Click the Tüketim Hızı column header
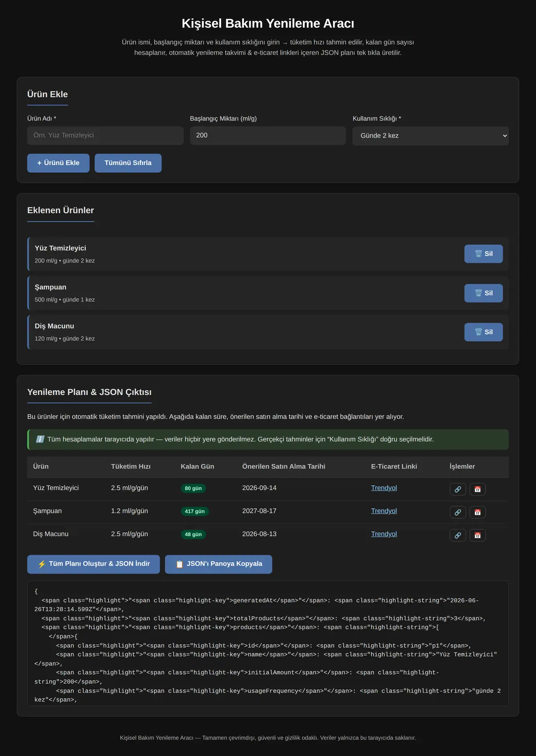536x756 pixels. pyautogui.click(x=131, y=466)
